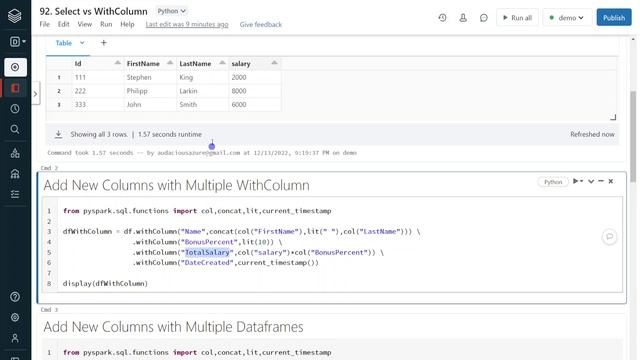The image size is (640, 360).
Task: Click the 6000 salary cell
Action: click(255, 104)
